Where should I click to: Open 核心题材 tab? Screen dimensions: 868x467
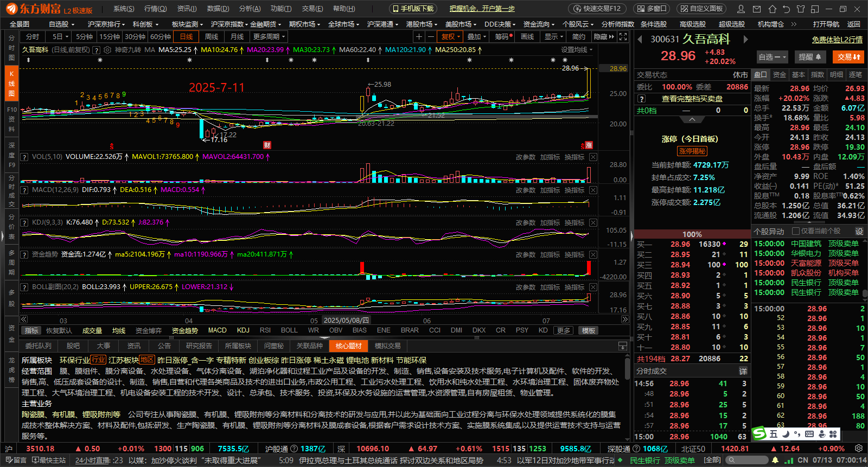(348, 346)
